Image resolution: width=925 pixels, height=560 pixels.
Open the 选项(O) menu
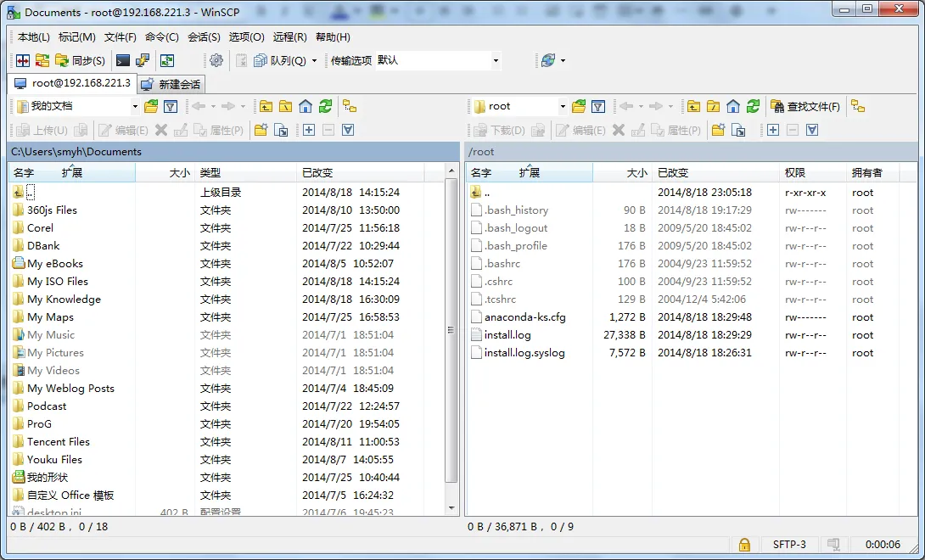pos(247,37)
